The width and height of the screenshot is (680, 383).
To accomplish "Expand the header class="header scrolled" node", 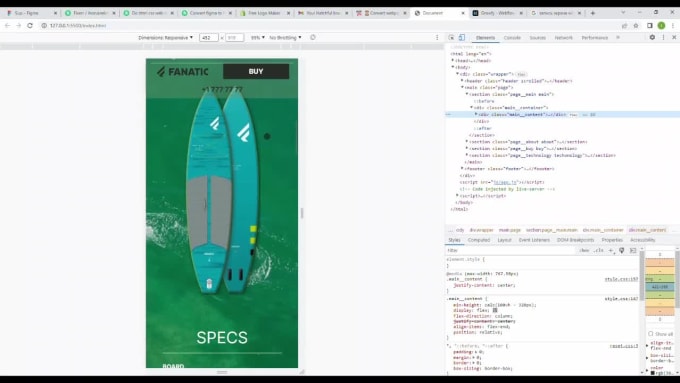I will [x=462, y=81].
